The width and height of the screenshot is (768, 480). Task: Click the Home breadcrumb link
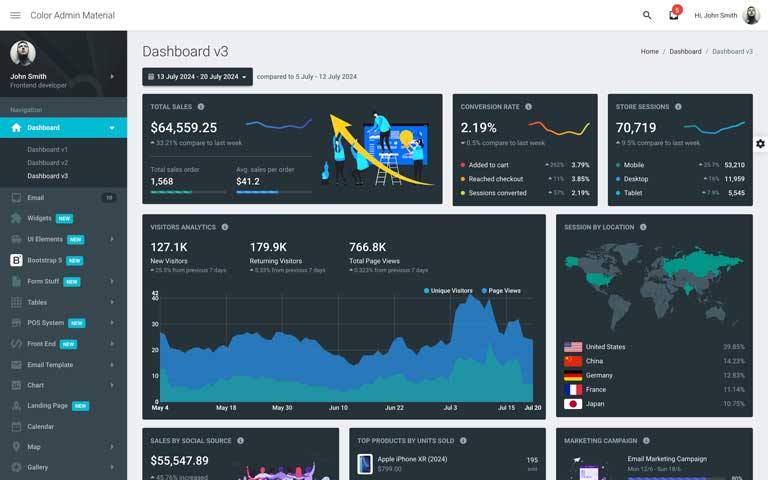coord(649,51)
